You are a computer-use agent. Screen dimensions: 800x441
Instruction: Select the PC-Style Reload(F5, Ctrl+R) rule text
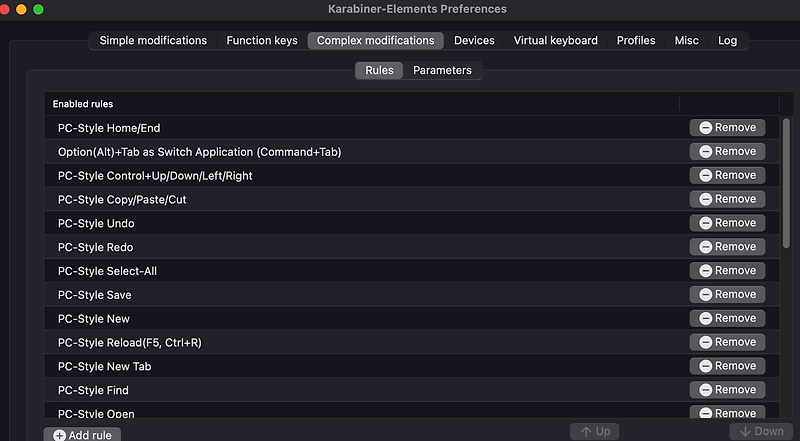pos(130,342)
